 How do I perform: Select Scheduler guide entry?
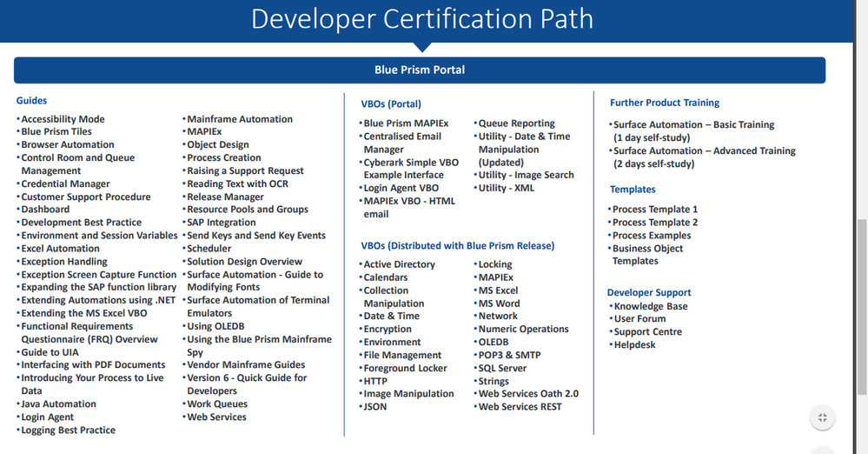(x=209, y=249)
